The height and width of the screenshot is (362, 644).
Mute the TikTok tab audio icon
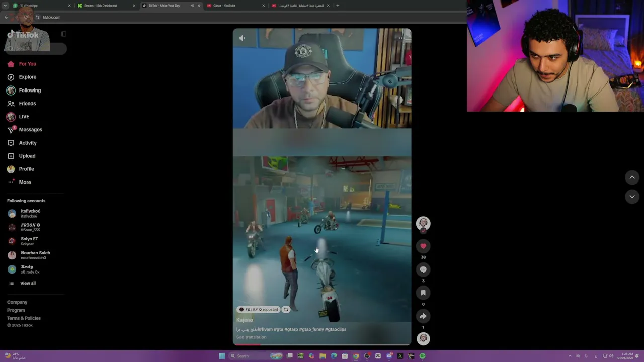pos(192,6)
